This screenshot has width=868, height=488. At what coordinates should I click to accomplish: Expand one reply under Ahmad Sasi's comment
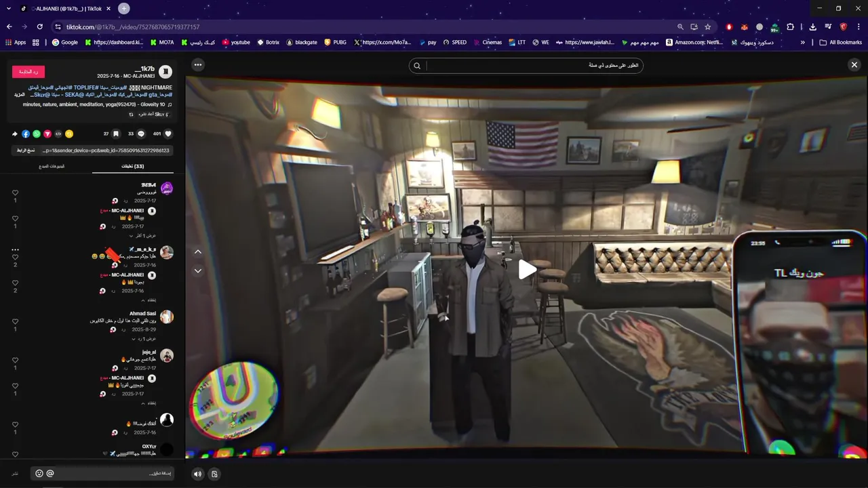[x=143, y=338]
